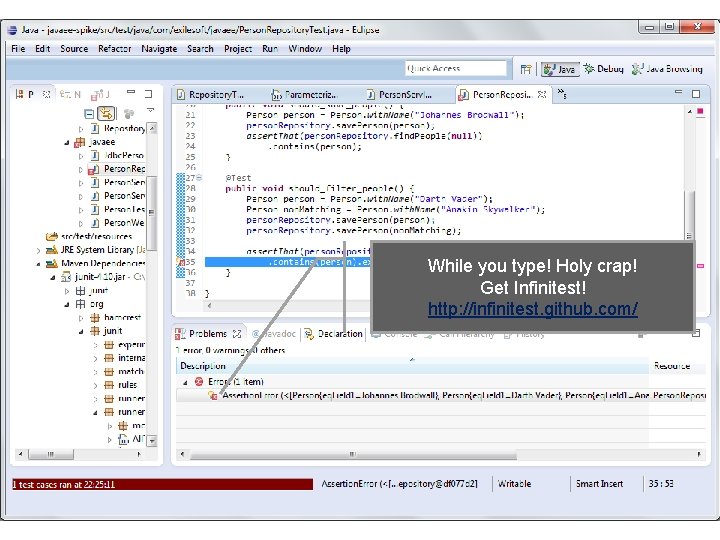Expand the JRE System Library node

click(39, 251)
